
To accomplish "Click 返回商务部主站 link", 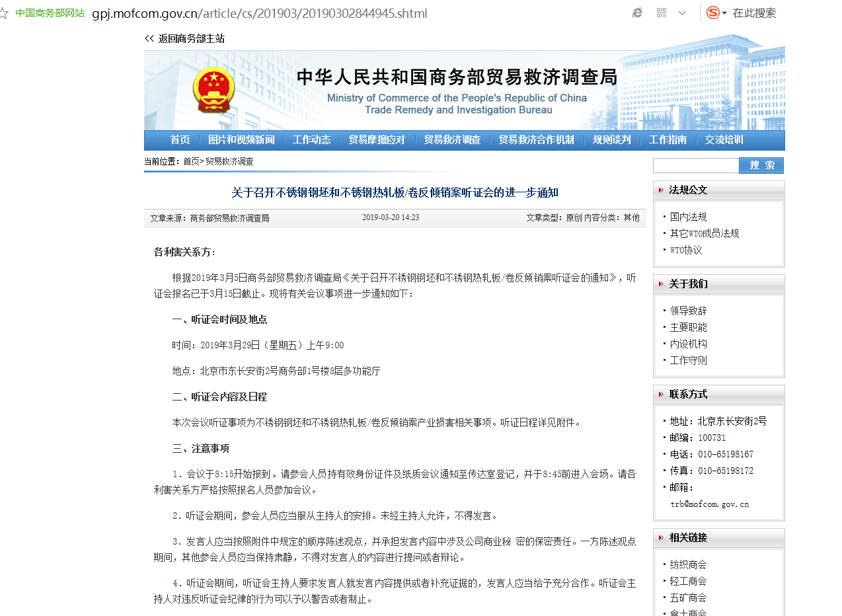I will (x=191, y=38).
